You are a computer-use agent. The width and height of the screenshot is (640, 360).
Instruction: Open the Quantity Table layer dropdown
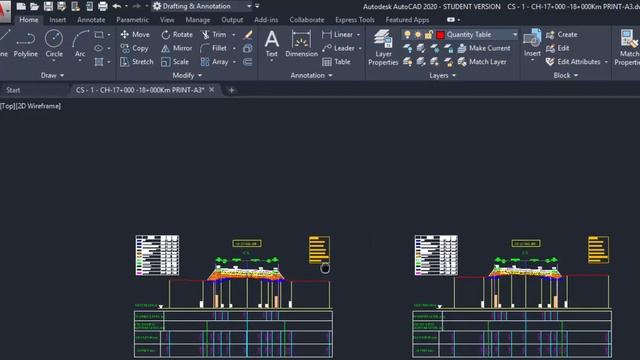click(x=515, y=35)
